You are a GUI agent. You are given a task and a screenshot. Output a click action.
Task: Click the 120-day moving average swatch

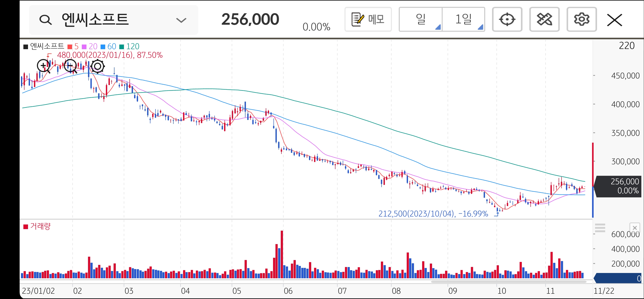[x=122, y=47]
